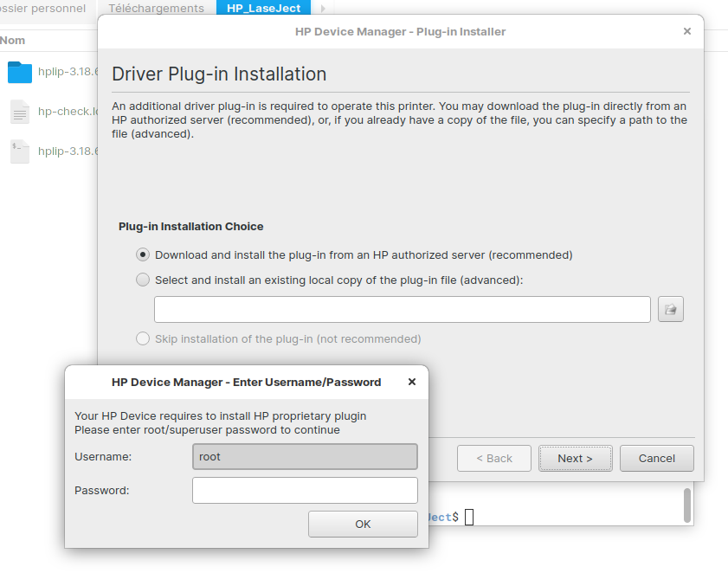Viewport: 728px width, 573px height.
Task: Select Skip installation of the plug-in
Action: point(143,338)
